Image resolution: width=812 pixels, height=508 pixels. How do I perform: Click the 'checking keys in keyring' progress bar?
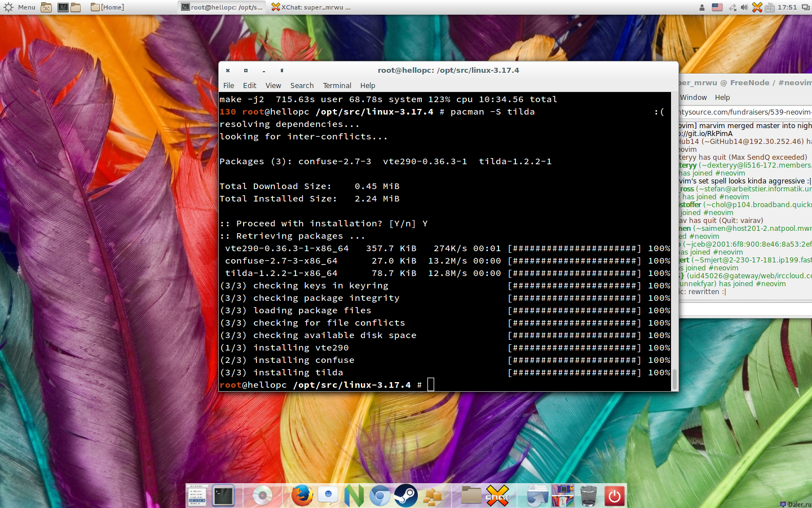coord(574,286)
